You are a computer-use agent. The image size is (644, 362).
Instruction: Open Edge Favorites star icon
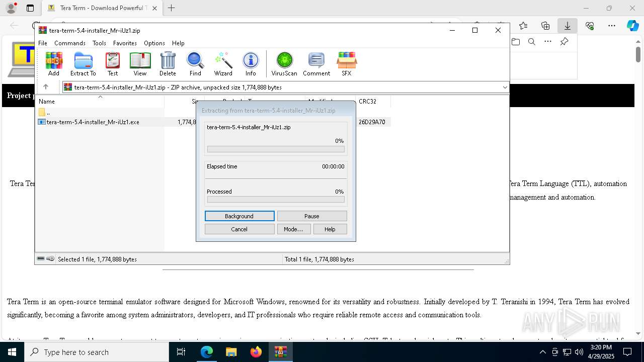click(523, 26)
